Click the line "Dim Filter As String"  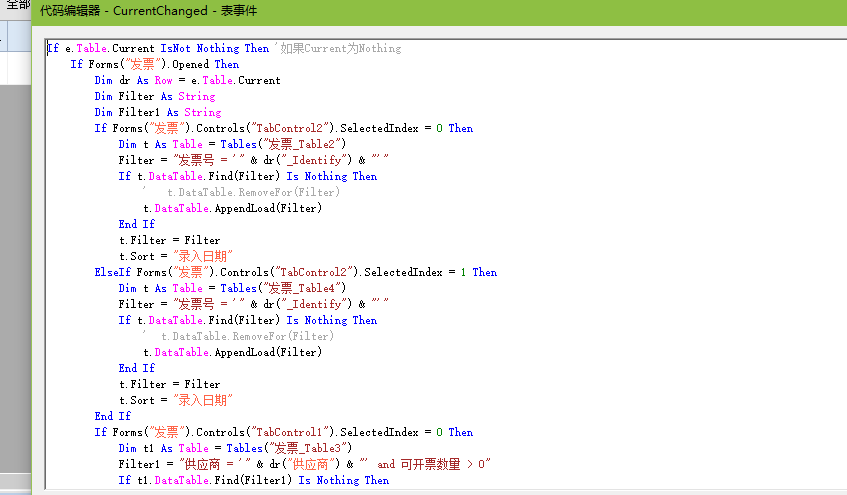pyautogui.click(x=155, y=96)
